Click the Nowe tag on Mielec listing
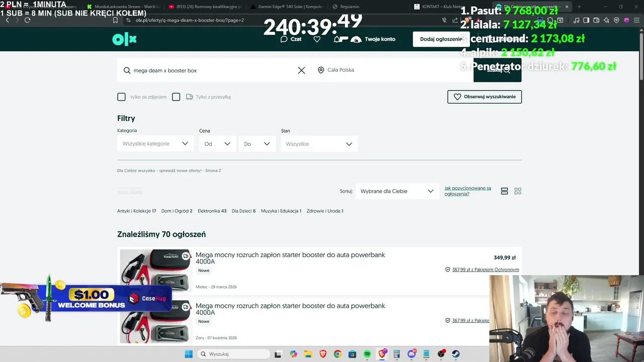 [x=204, y=270]
